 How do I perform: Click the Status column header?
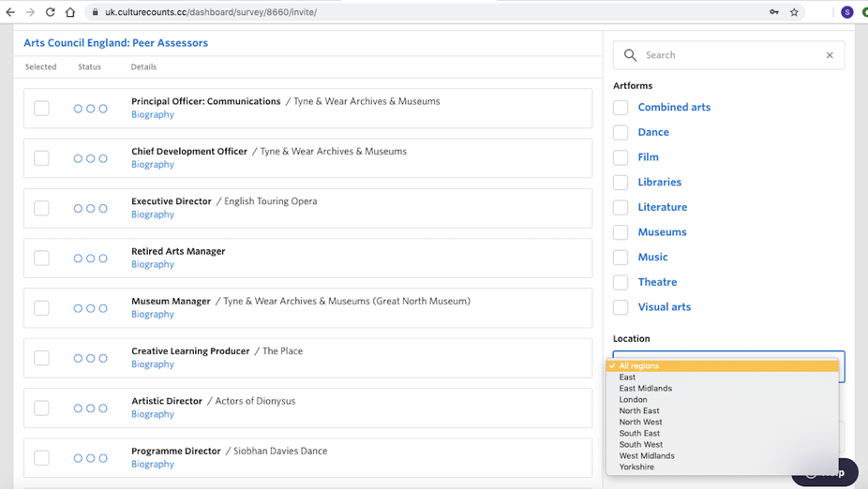90,67
